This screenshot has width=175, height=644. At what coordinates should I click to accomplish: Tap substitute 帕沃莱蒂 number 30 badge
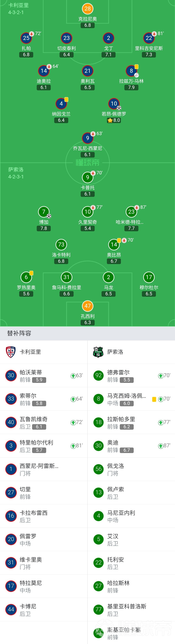(11, 375)
